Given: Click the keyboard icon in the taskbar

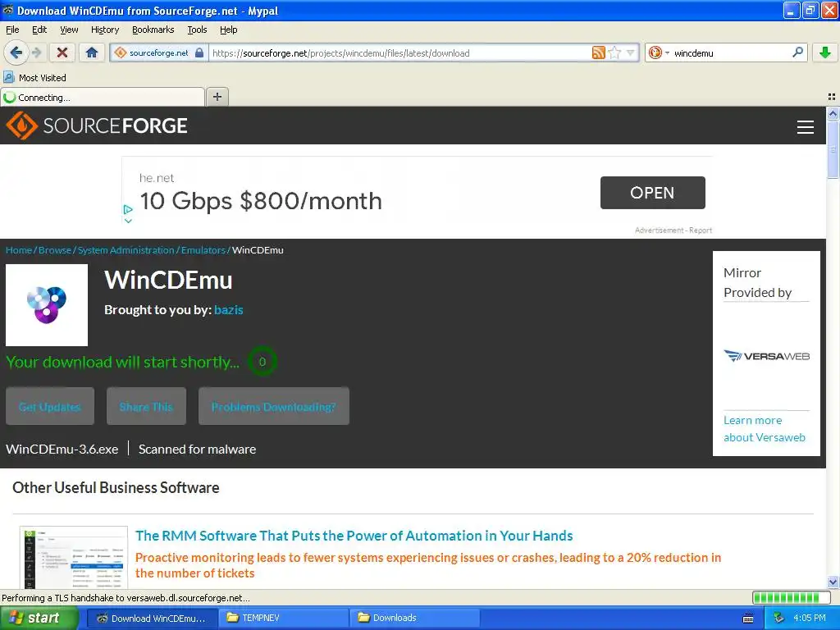Looking at the screenshot, I should 748,619.
